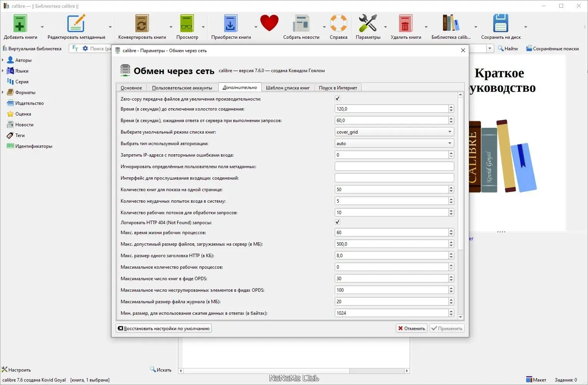This screenshot has height=385, width=588.
Task: Select Authors (Авторы) in the tag browser
Action: pyautogui.click(x=23, y=60)
